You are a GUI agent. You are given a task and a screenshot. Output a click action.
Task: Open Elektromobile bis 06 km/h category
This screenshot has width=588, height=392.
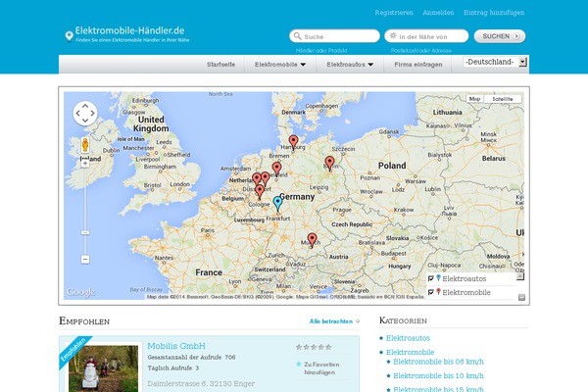point(438,362)
